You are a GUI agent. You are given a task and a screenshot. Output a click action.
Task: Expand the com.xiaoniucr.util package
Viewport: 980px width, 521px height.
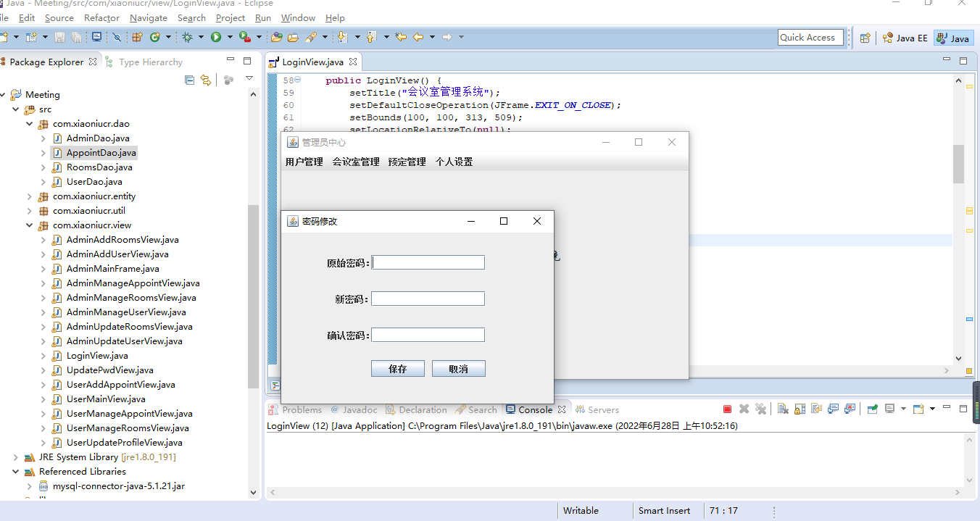(x=30, y=211)
